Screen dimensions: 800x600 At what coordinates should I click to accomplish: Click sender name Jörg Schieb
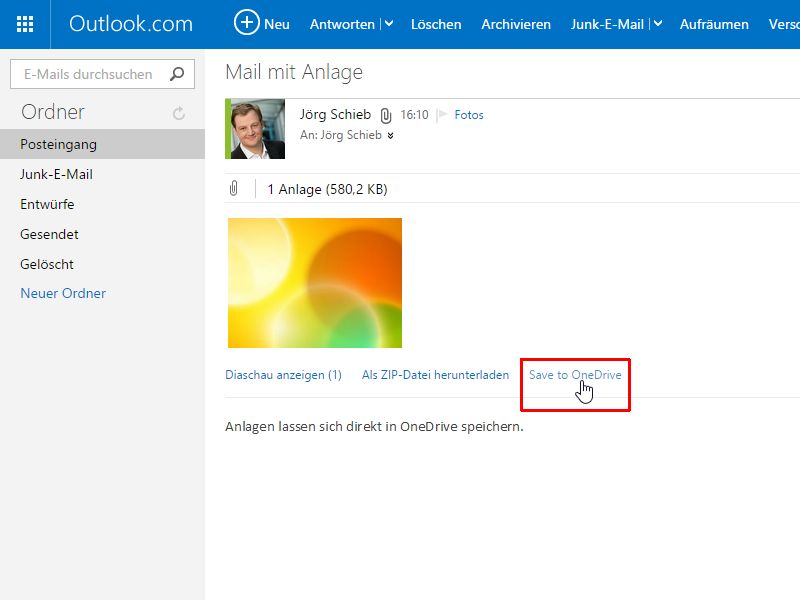(x=335, y=114)
